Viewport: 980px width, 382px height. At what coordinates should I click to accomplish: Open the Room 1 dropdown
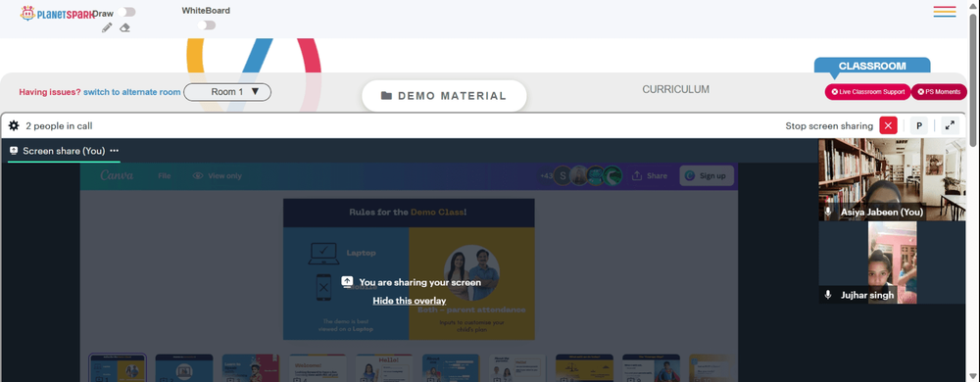pos(227,92)
